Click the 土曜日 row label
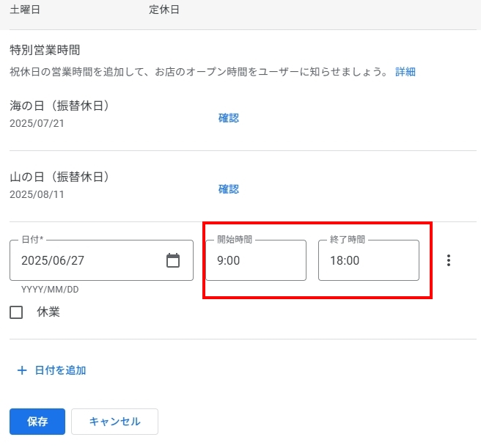 [x=25, y=10]
